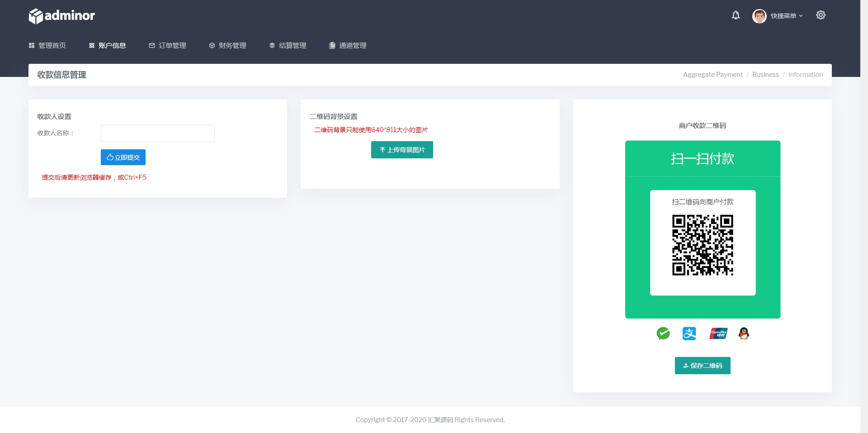Click the 扫一扫付款 banner text
This screenshot has width=868, height=433.
(703, 159)
